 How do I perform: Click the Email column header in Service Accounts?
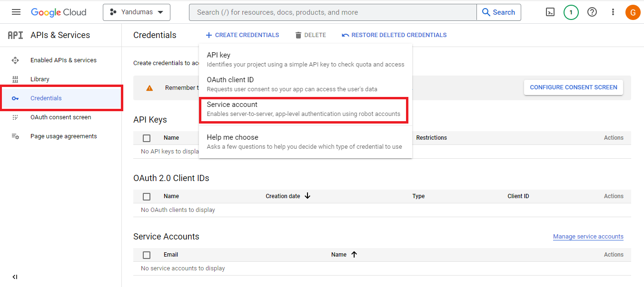(171, 255)
